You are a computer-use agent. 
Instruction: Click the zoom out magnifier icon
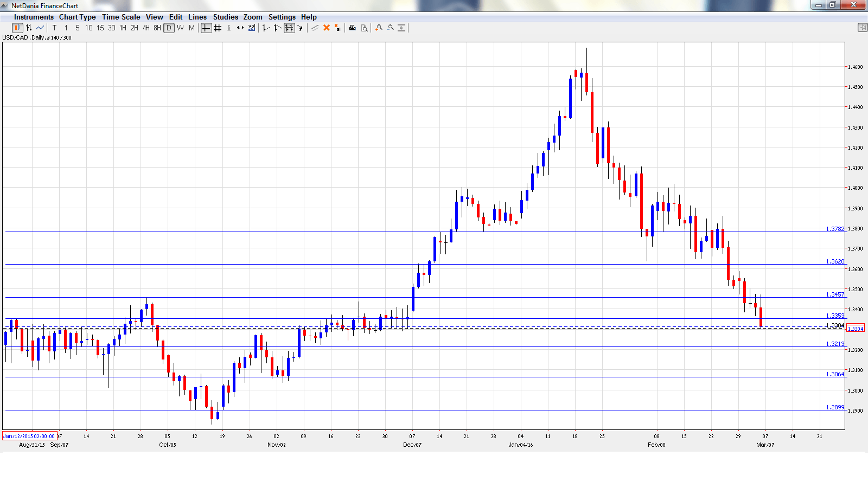tap(390, 28)
